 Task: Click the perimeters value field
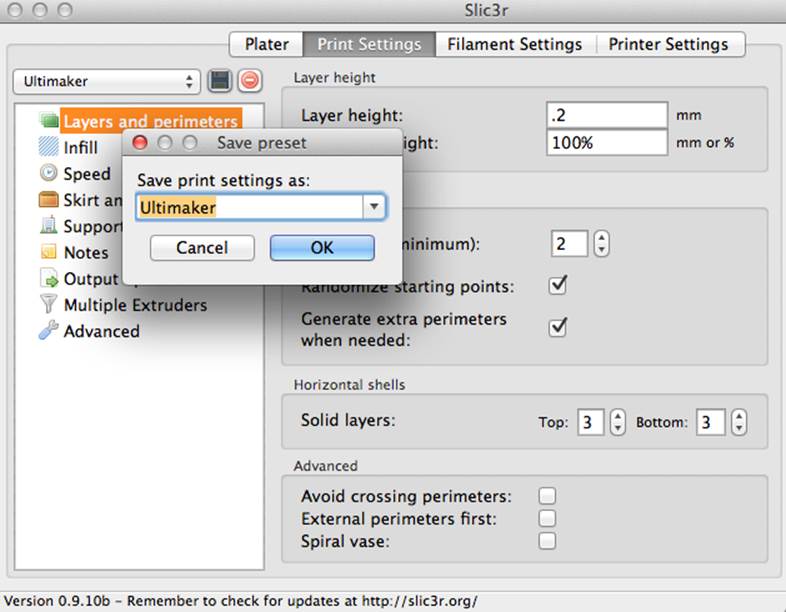569,244
